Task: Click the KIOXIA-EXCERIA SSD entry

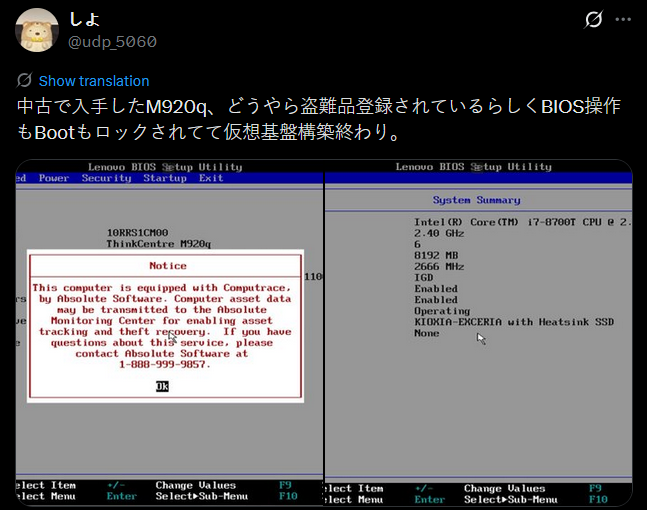Action: click(x=514, y=322)
